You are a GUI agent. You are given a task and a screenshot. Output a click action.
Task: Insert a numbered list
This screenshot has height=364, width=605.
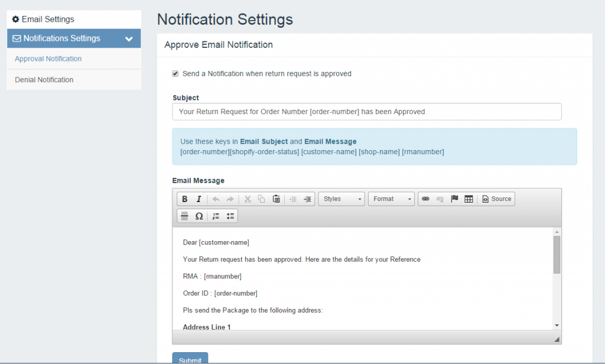click(x=216, y=216)
